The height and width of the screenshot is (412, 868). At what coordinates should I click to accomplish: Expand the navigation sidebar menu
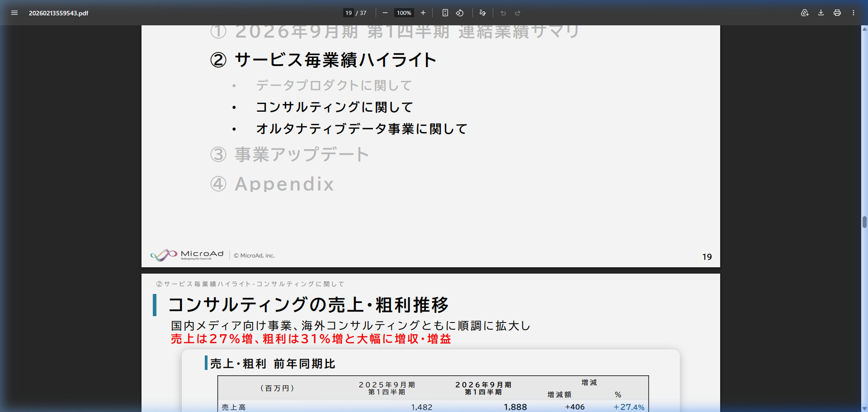pos(14,13)
